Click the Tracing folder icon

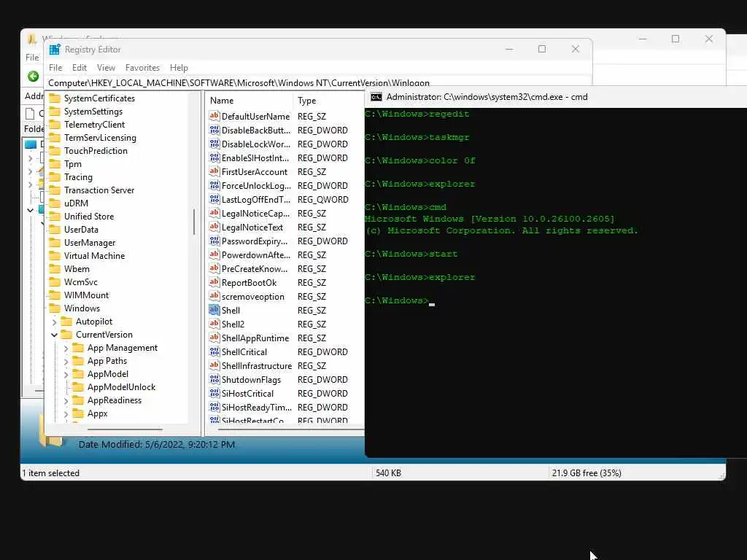tap(55, 177)
